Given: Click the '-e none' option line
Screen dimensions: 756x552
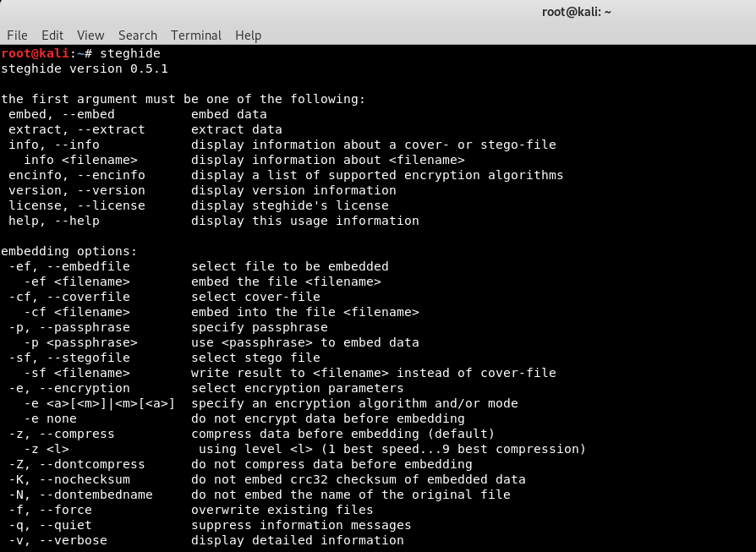Looking at the screenshot, I should pyautogui.click(x=244, y=418).
